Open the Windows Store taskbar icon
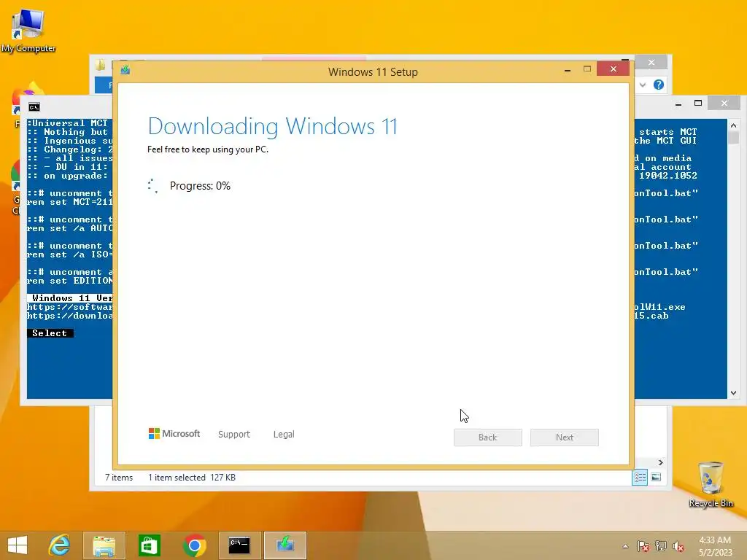 click(149, 545)
